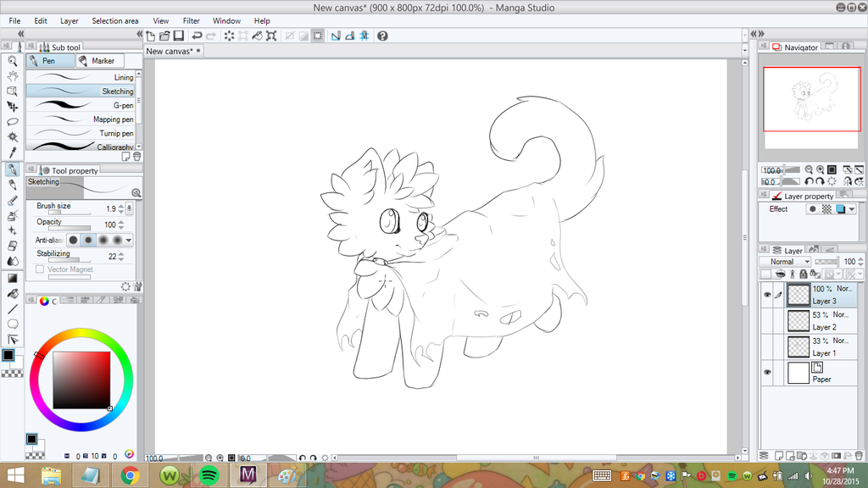Image resolution: width=868 pixels, height=488 pixels.
Task: Select the Move layer tool
Action: [x=12, y=106]
